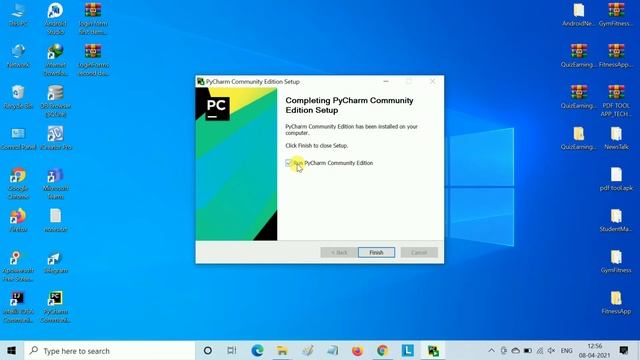640x360 pixels.
Task: Select the QuizEarning folder icon
Action: [x=578, y=138]
